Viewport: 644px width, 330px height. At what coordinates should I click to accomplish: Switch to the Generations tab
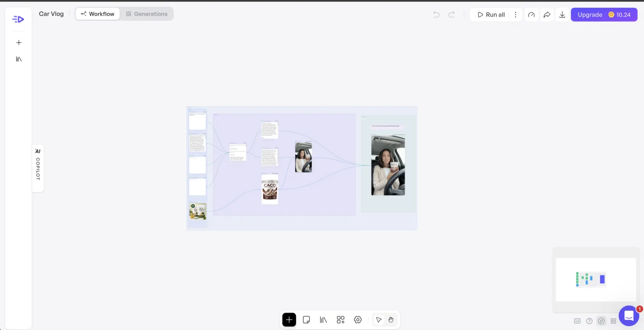[147, 14]
